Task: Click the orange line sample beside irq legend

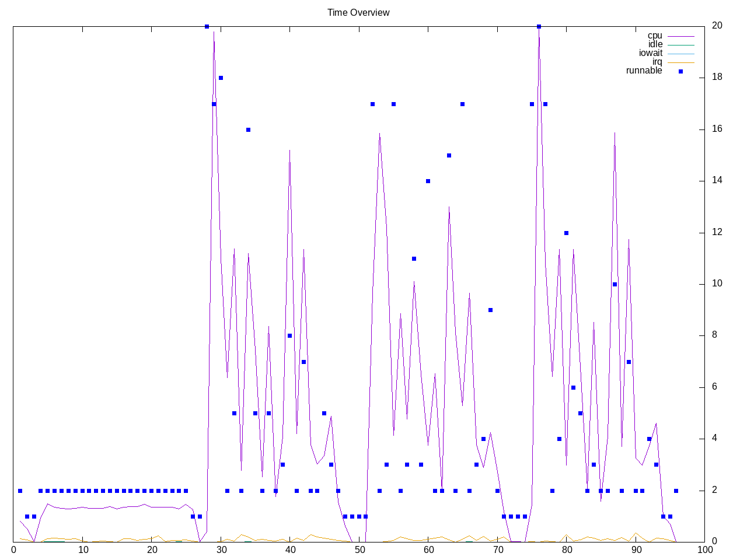Action: [x=680, y=62]
